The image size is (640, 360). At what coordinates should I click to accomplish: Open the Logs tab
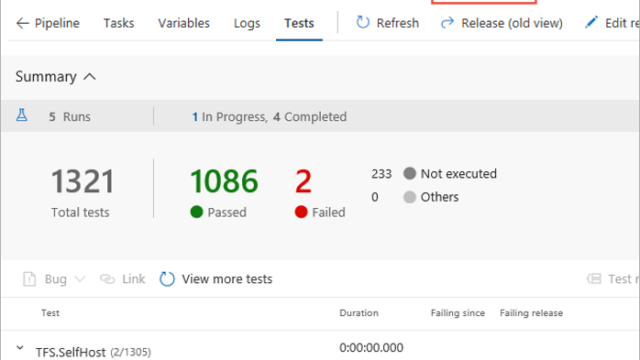coord(247,23)
